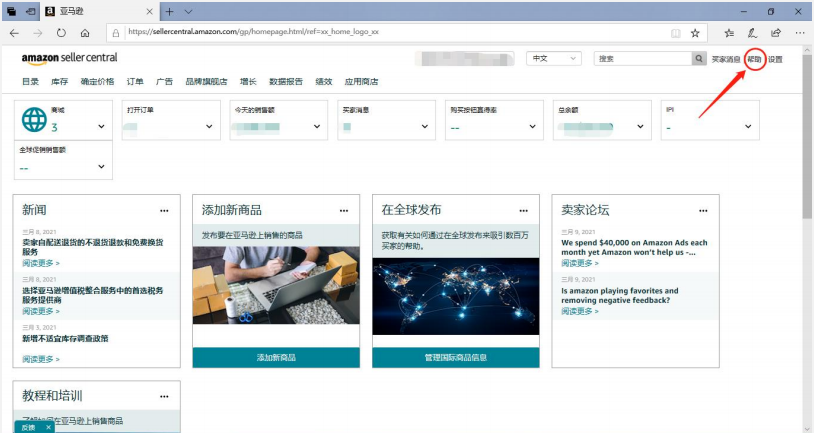Image resolution: width=814 pixels, height=433 pixels.
Task: Open the 确定价格 menu
Action: tap(97, 82)
